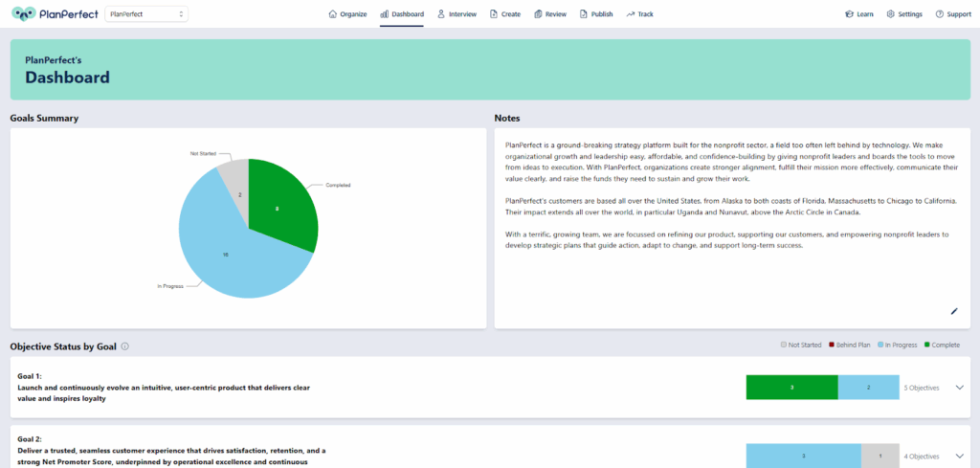
Task: Click the Notes heading
Action: (x=507, y=118)
